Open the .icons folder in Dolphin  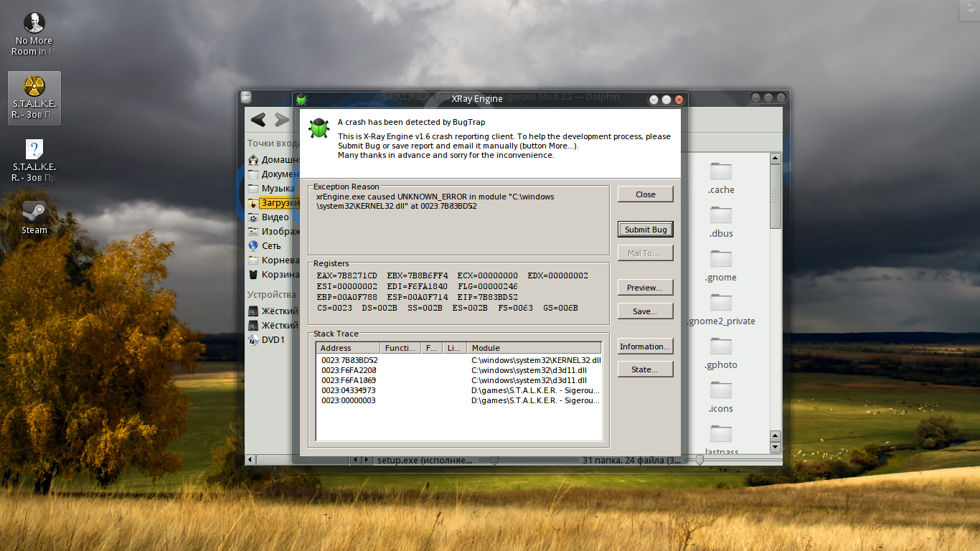[x=721, y=397]
